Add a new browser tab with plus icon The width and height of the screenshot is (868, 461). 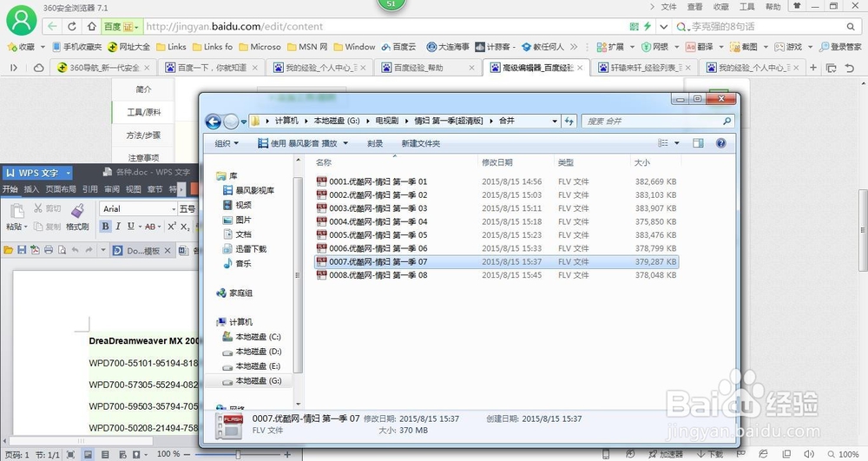click(812, 68)
